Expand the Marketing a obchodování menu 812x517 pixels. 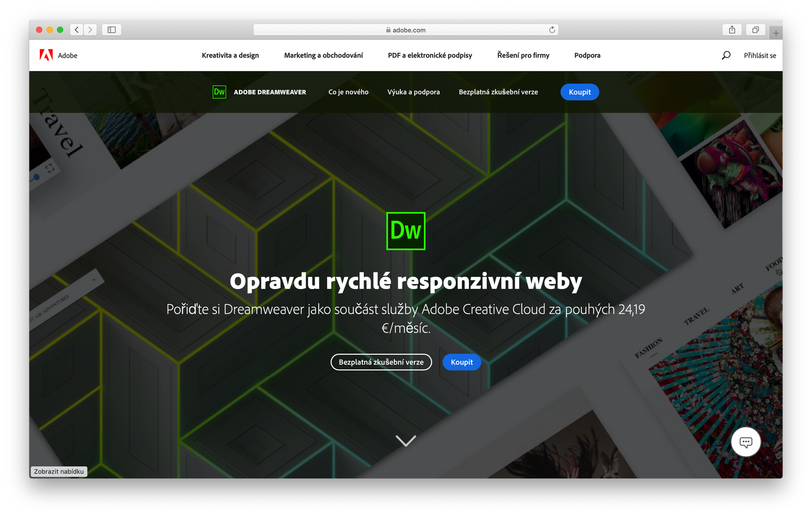[x=323, y=55]
